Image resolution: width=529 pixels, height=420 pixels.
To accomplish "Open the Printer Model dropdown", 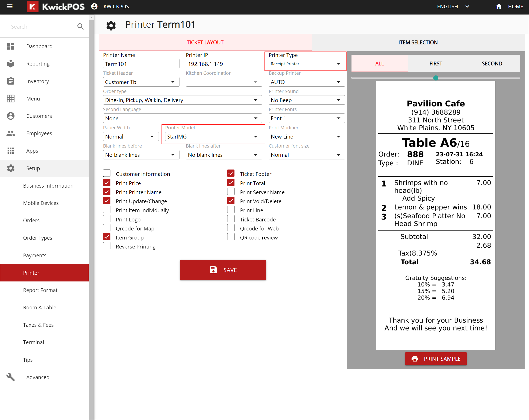I will point(213,137).
